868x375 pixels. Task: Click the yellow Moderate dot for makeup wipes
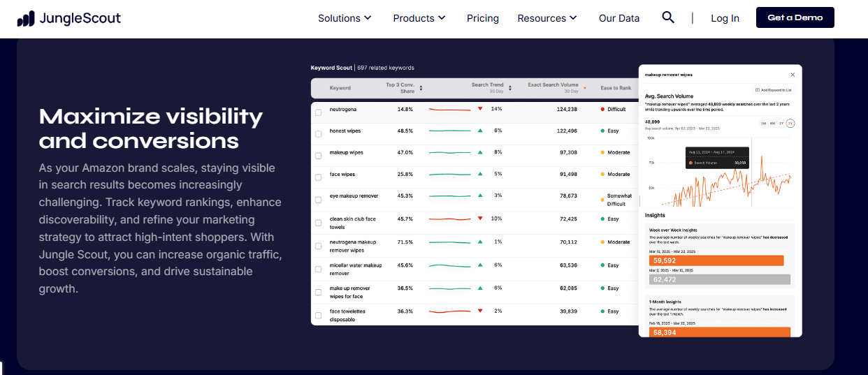(x=602, y=152)
